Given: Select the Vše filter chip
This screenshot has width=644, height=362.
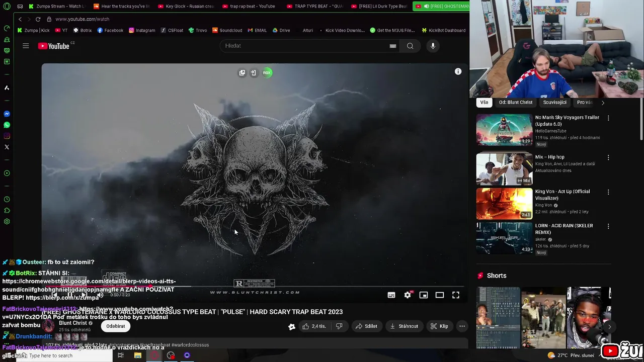Looking at the screenshot, I should (484, 103).
